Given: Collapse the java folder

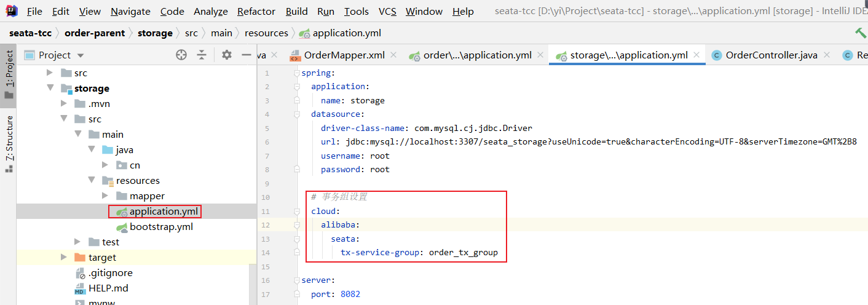Looking at the screenshot, I should [92, 150].
